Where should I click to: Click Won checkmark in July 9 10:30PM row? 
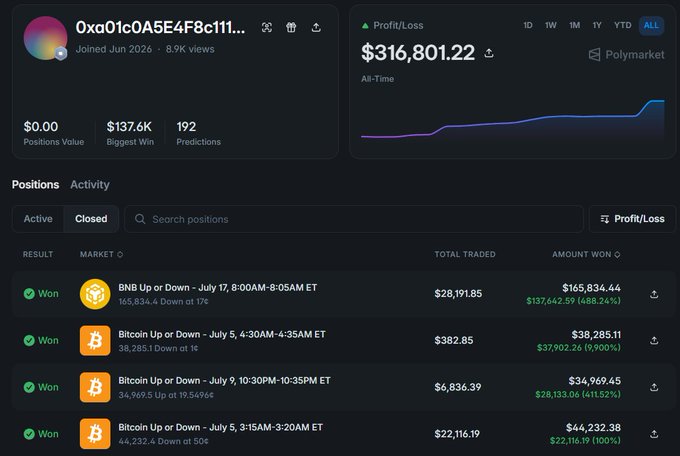click(29, 387)
